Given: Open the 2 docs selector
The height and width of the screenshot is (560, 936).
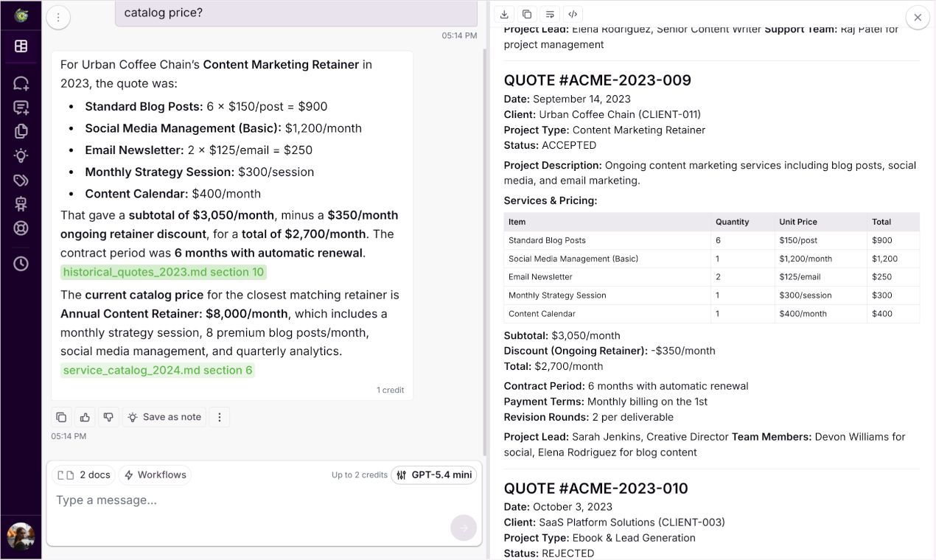Looking at the screenshot, I should click(x=84, y=475).
